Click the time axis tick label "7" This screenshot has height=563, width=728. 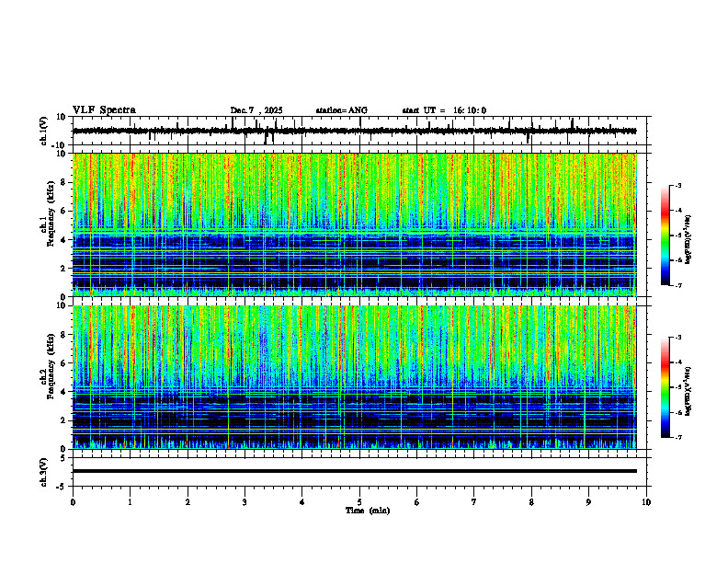474,502
